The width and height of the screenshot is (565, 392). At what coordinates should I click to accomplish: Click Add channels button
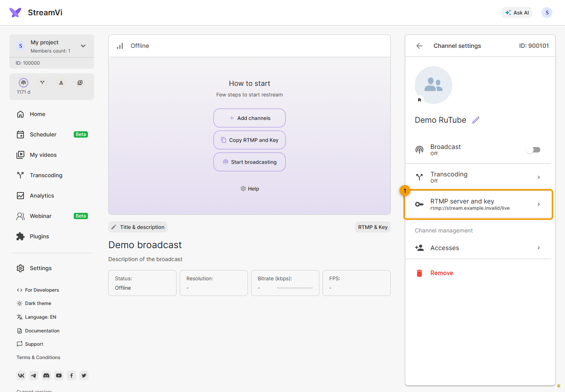pyautogui.click(x=250, y=118)
